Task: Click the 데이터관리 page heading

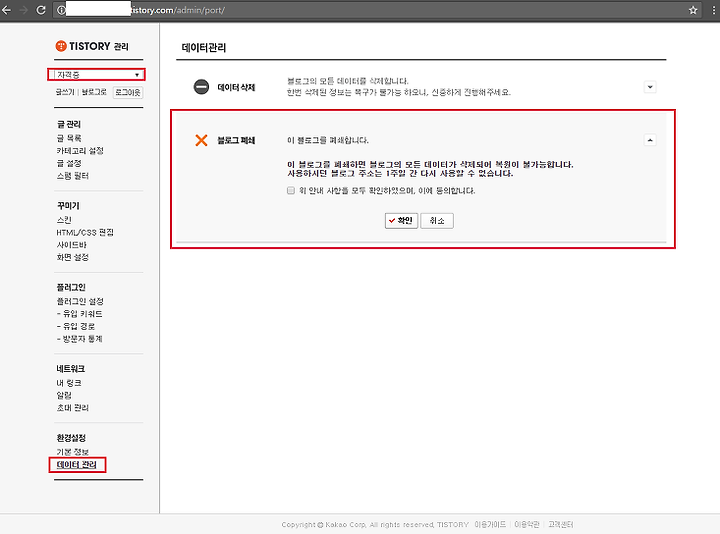Action: tap(204, 48)
